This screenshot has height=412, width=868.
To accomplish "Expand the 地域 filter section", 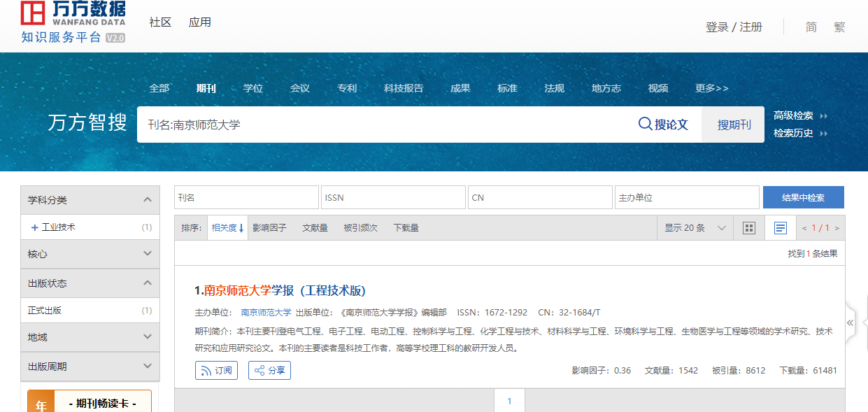I will pos(147,336).
